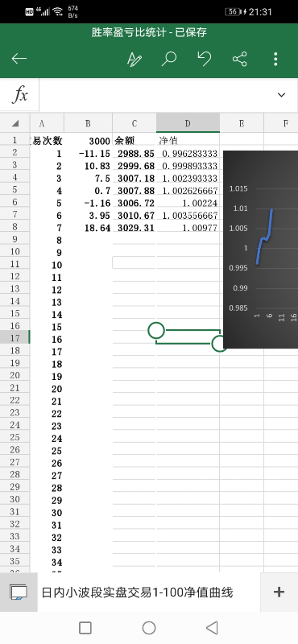298x644 pixels.
Task: Tap Android recent apps square button
Action: (x=85, y=627)
